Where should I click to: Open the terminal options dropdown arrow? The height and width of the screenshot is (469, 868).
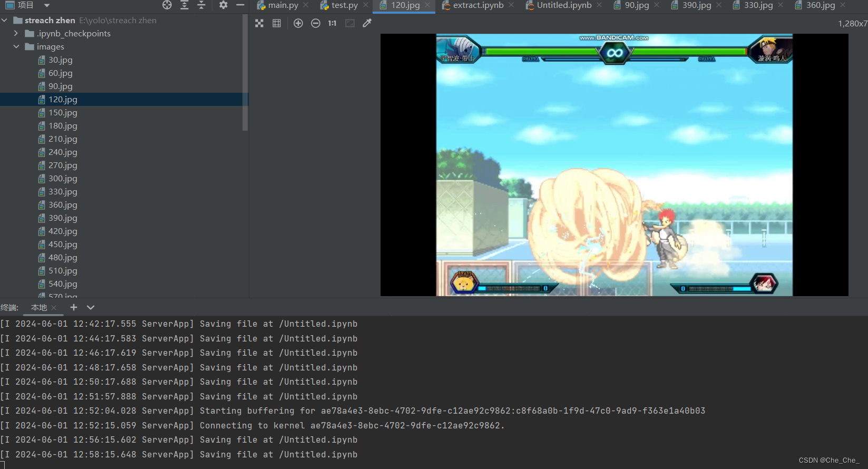(91, 307)
